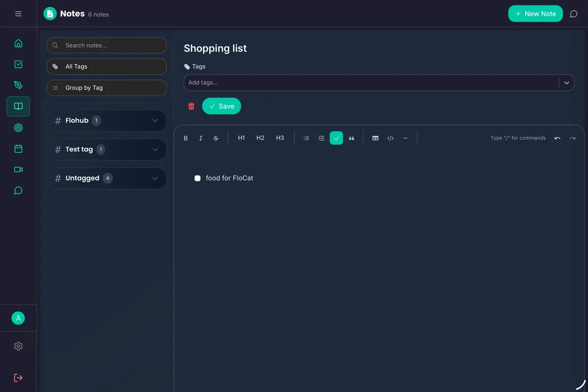Apply Heading 2 style
The width and height of the screenshot is (588, 392).
tap(260, 138)
